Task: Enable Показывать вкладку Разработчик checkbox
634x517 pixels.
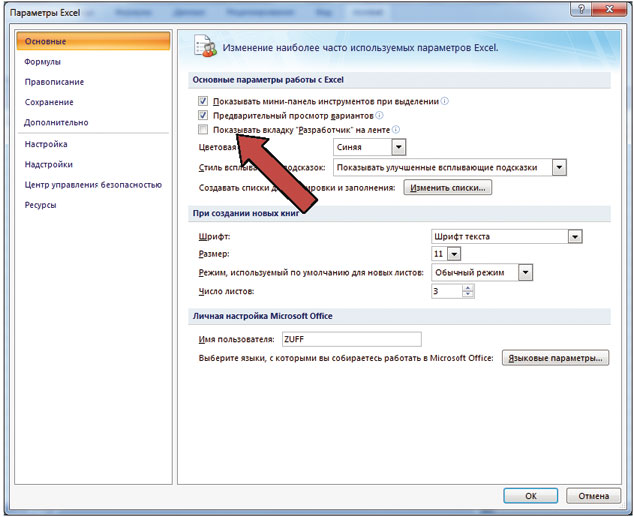Action: click(203, 130)
